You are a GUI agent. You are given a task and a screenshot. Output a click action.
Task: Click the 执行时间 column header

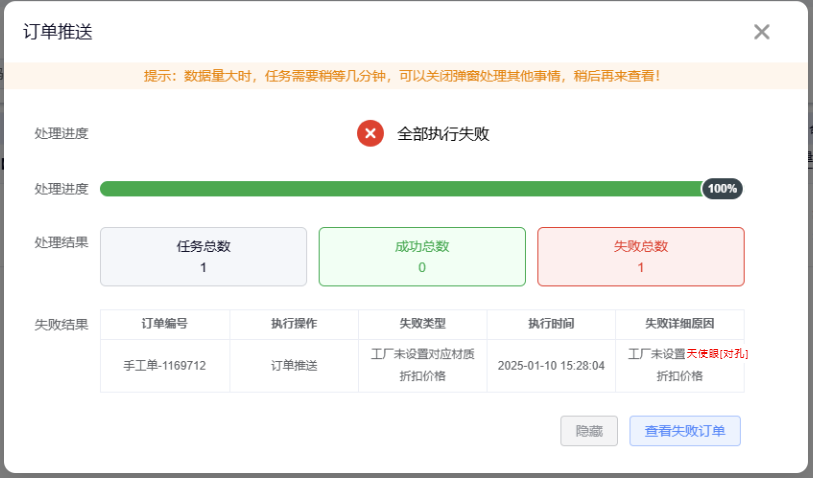pyautogui.click(x=551, y=324)
